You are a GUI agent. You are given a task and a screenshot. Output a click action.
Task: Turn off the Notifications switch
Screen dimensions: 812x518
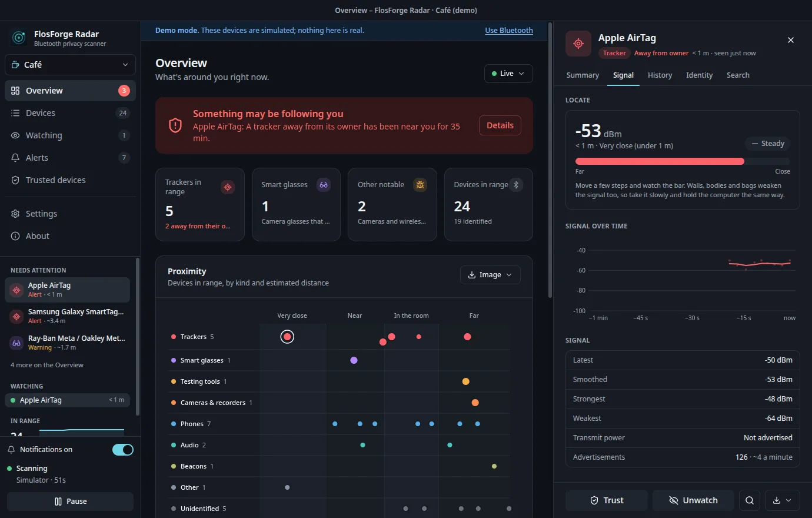(123, 450)
